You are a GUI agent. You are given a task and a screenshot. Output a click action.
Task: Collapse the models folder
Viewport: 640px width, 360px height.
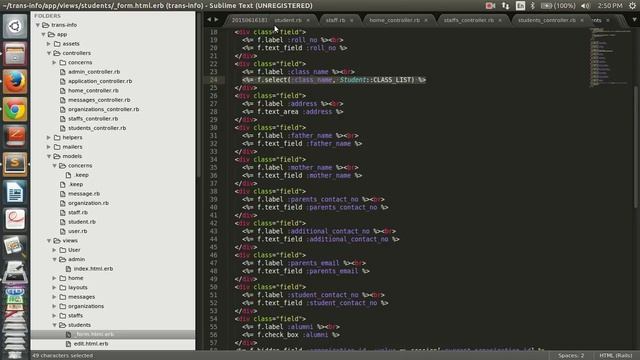pos(49,156)
